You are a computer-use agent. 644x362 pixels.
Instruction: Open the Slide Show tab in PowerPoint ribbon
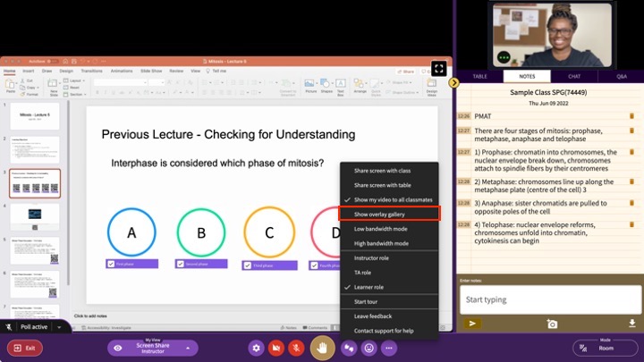[x=151, y=71]
